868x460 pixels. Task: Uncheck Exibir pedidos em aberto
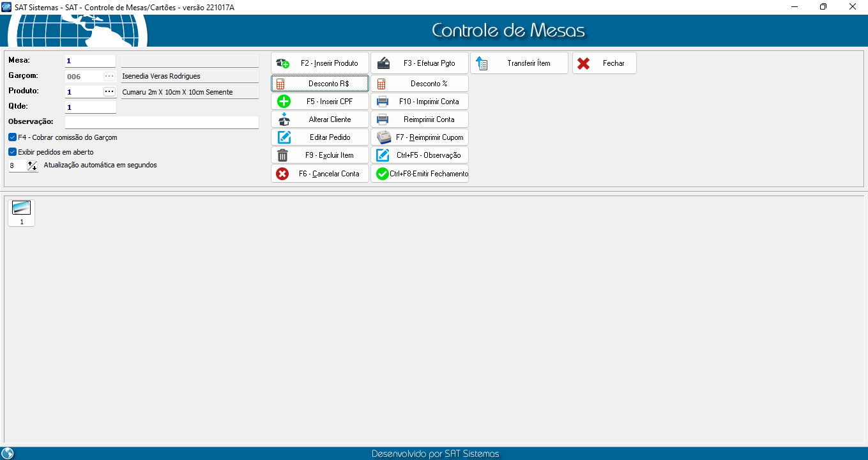point(13,152)
